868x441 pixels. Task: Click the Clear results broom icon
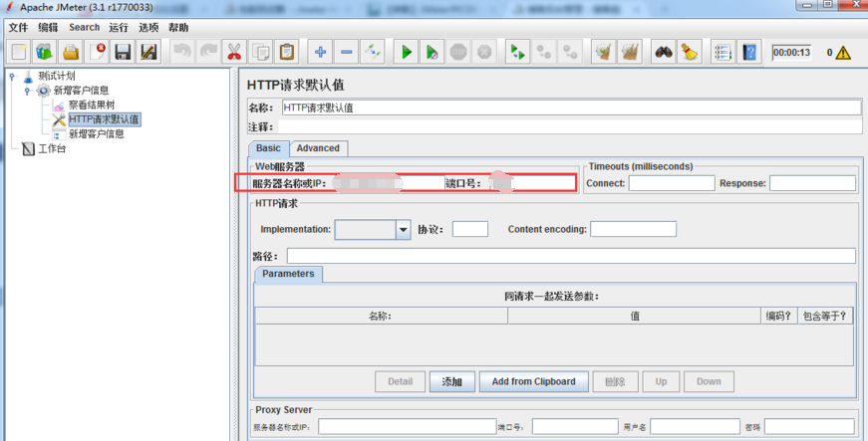click(602, 53)
